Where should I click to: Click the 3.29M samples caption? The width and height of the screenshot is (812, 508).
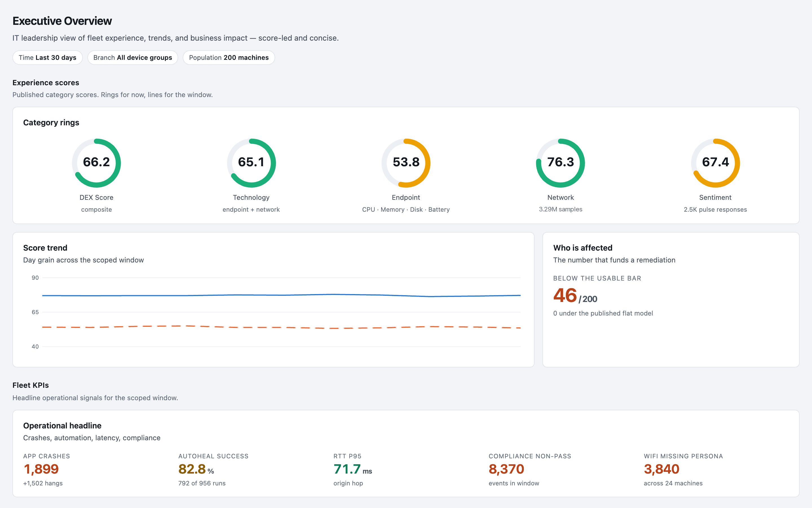coord(561,209)
